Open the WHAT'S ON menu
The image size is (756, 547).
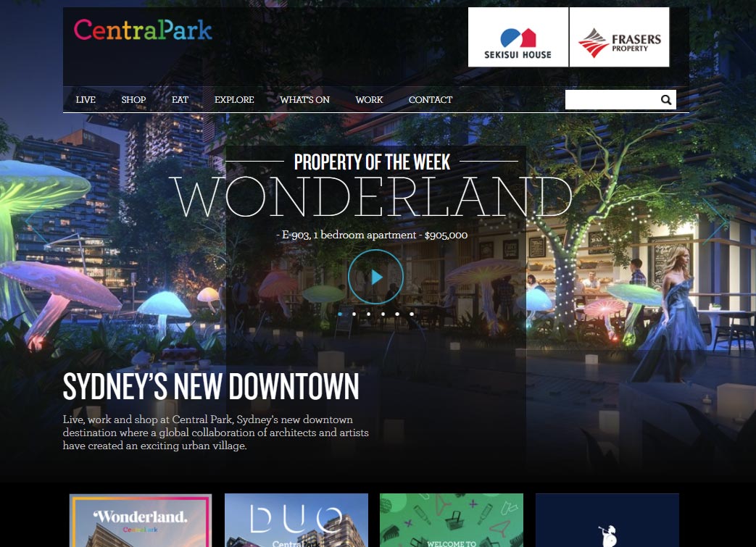[304, 100]
